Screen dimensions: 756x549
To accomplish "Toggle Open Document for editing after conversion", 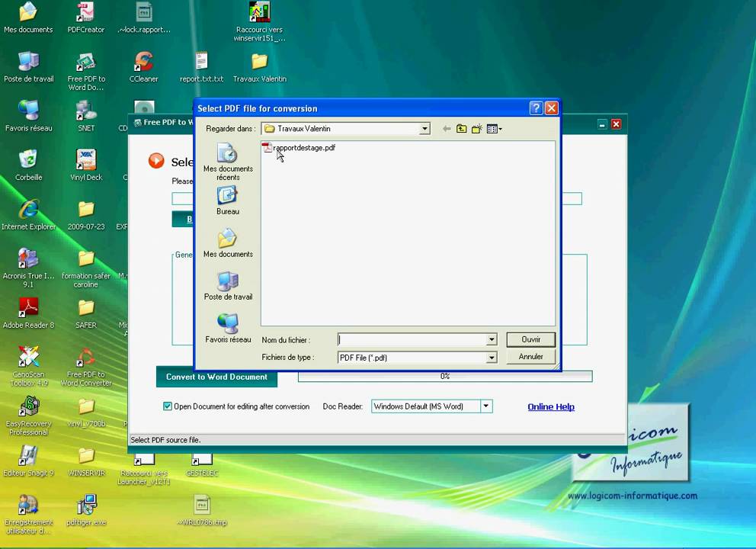I will coord(168,406).
